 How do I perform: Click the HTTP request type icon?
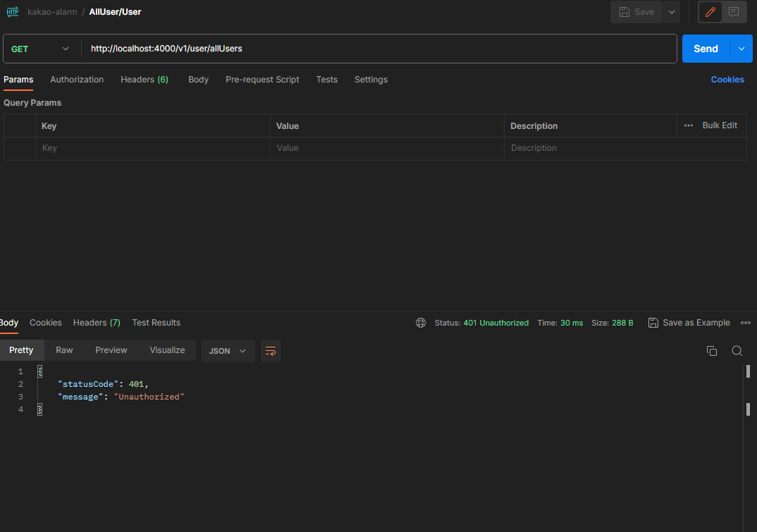tap(13, 11)
